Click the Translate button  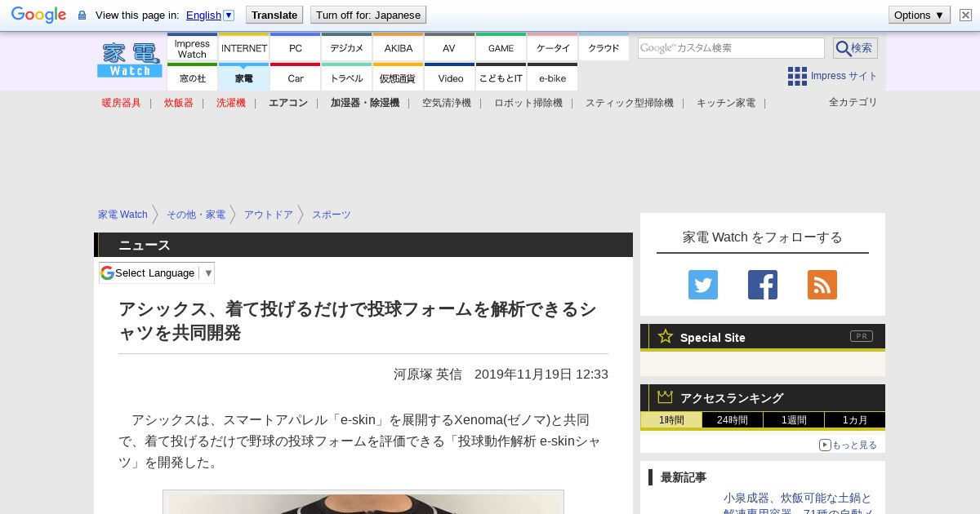click(274, 15)
